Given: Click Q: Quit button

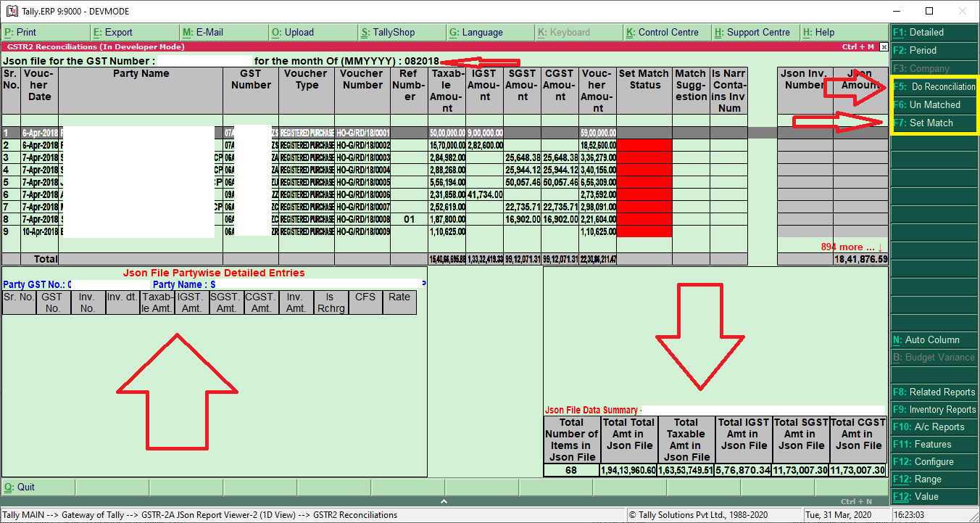Looking at the screenshot, I should point(38,487).
